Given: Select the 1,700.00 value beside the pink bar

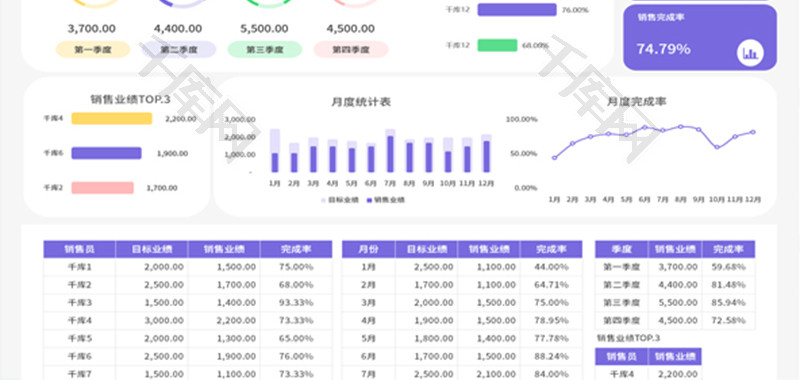Looking at the screenshot, I should click(x=162, y=188).
